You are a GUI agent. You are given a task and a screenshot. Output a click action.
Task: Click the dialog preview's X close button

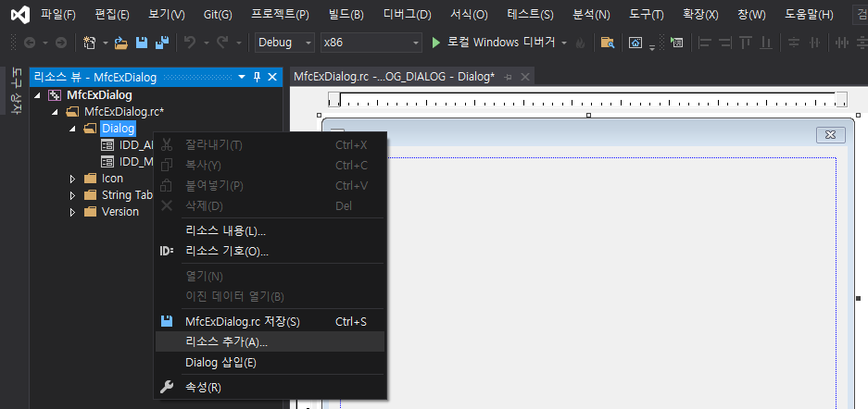pyautogui.click(x=830, y=135)
